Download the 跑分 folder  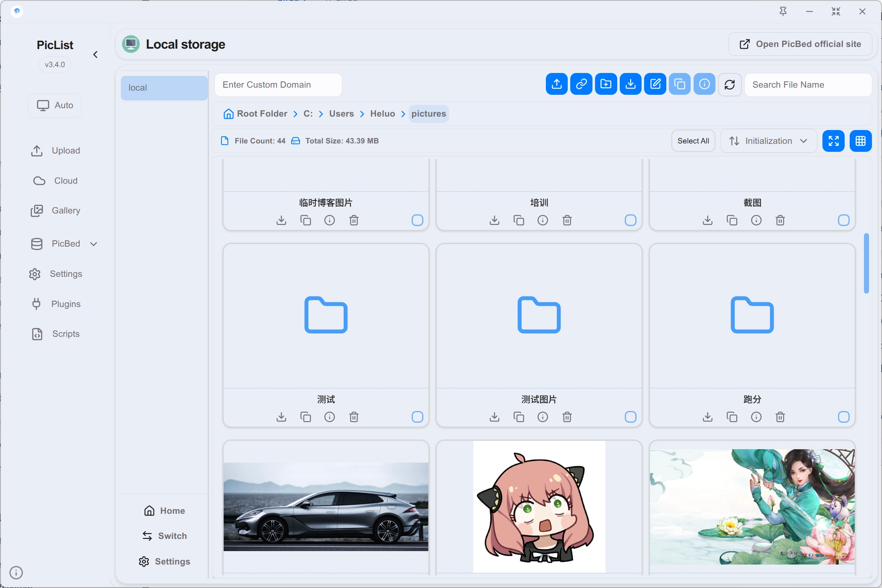[x=707, y=417]
